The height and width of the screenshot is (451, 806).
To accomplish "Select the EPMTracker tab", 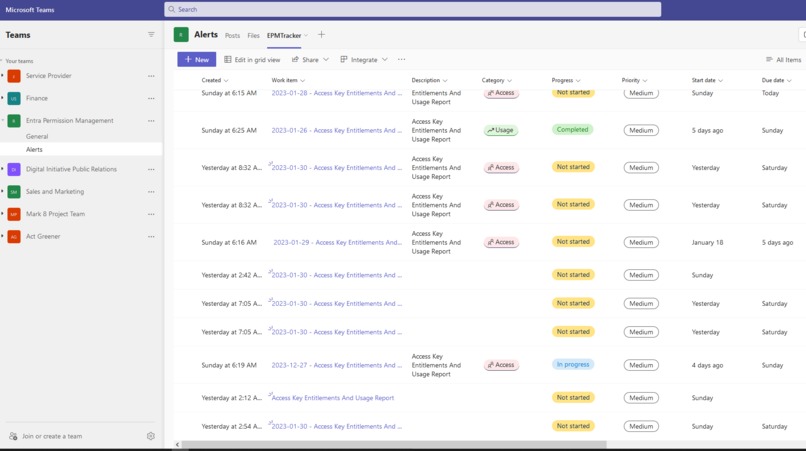I will (x=284, y=35).
